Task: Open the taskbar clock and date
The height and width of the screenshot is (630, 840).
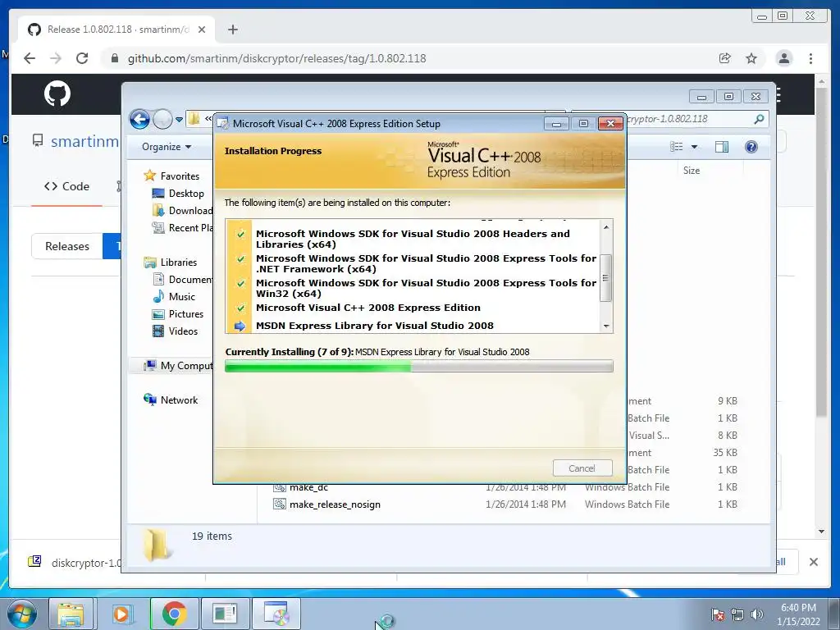Action: click(x=798, y=614)
